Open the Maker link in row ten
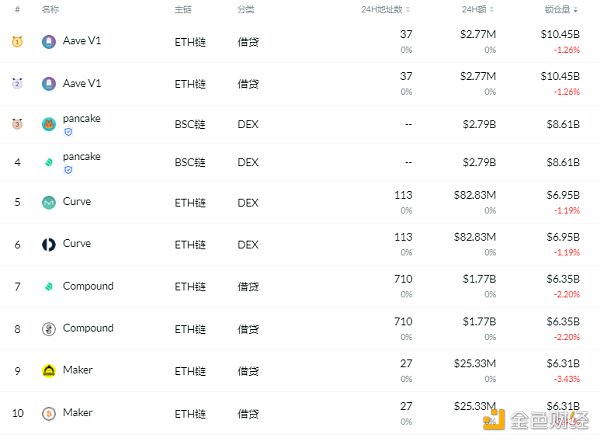This screenshot has height=441, width=600. 78,412
